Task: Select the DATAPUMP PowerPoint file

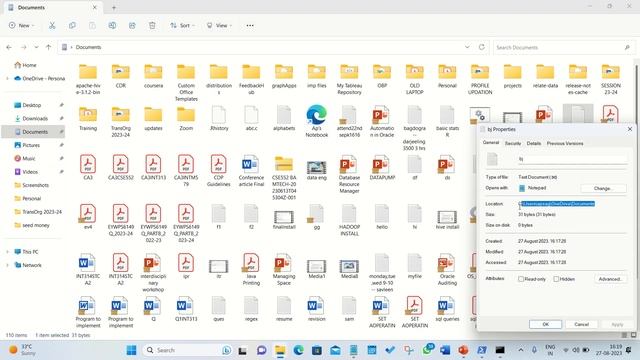Action: (x=382, y=167)
